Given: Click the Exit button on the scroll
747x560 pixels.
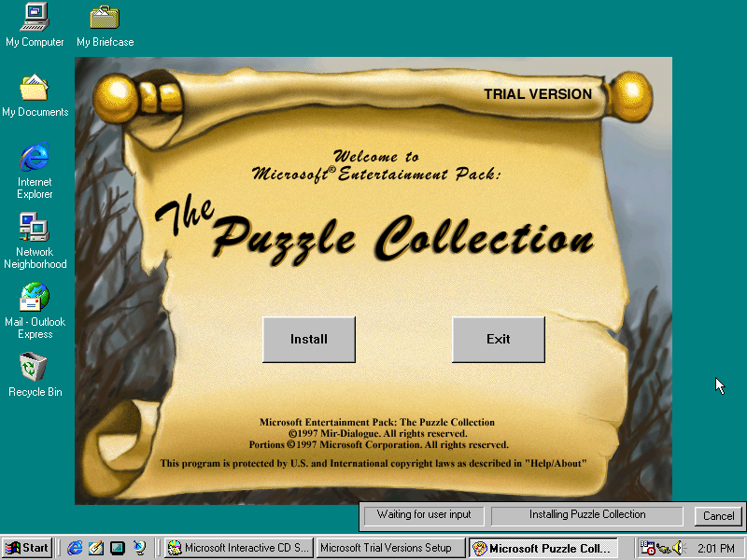Looking at the screenshot, I should point(499,340).
